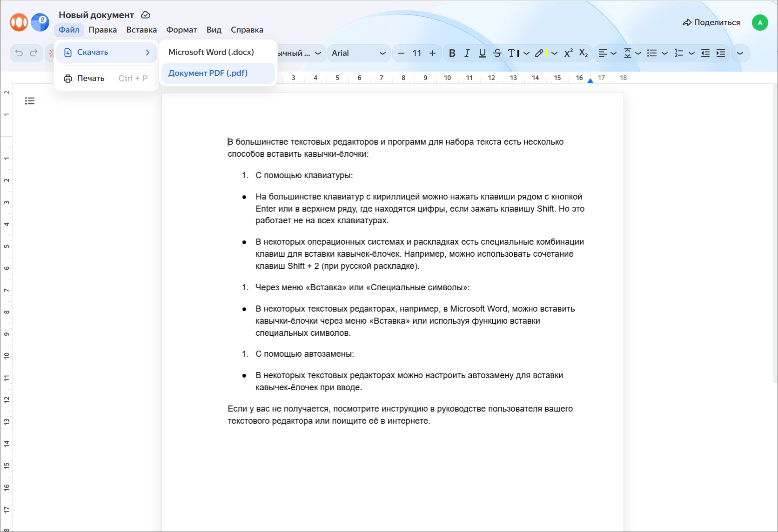Click the Поделиться share button
The height and width of the screenshot is (532, 778).
pos(711,22)
